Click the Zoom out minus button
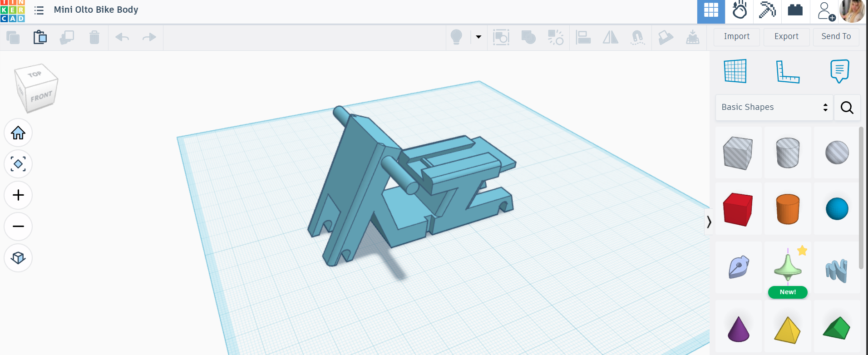This screenshot has height=355, width=868. pos(18,226)
